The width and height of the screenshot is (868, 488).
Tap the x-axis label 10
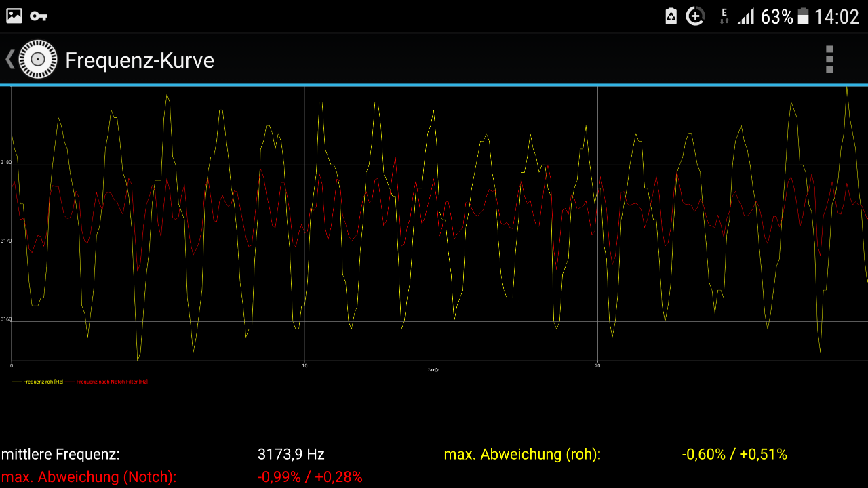coord(304,366)
